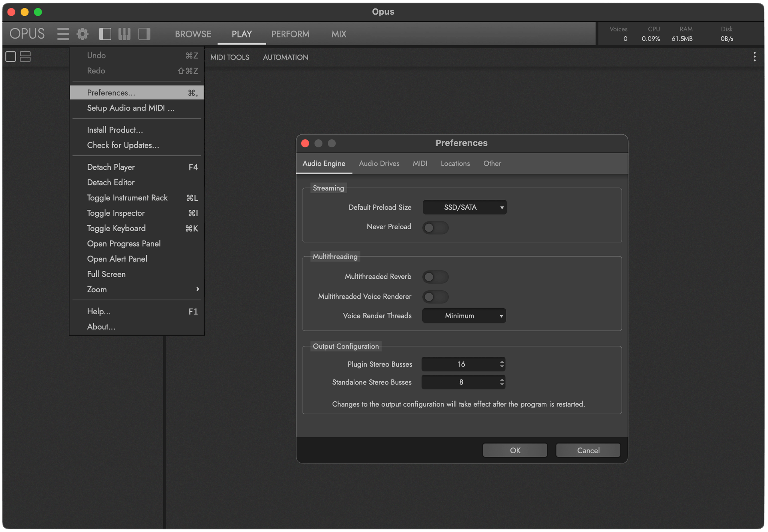Choose Detach Player menu item

[x=136, y=167]
